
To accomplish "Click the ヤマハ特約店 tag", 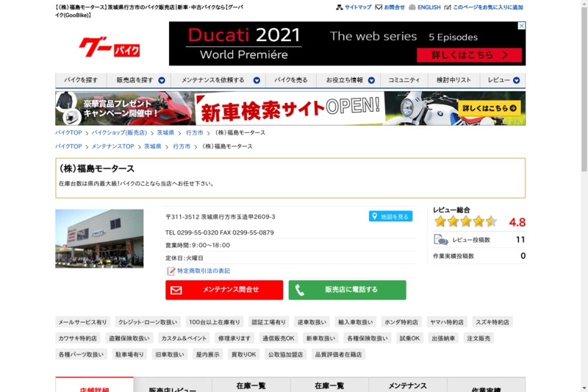I will click(x=447, y=322).
